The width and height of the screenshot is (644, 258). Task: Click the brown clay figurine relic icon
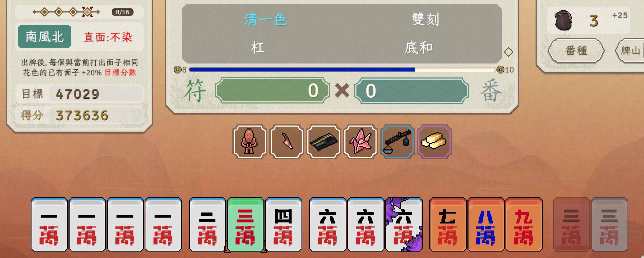(x=249, y=142)
